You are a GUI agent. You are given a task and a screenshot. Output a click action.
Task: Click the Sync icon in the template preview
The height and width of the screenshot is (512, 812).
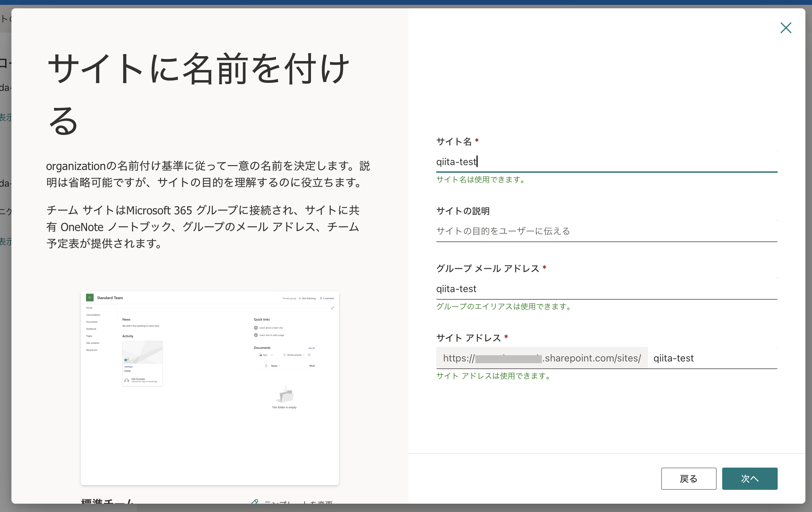(x=260, y=355)
